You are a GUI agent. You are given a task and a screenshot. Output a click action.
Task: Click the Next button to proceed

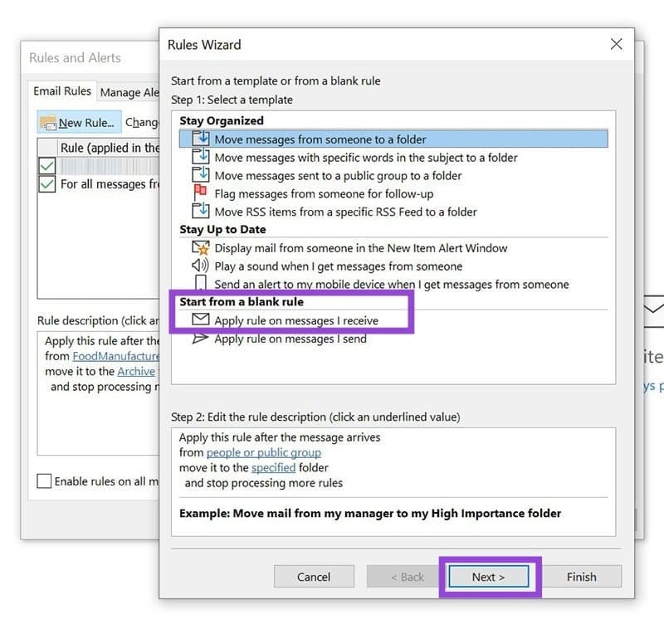click(x=489, y=577)
